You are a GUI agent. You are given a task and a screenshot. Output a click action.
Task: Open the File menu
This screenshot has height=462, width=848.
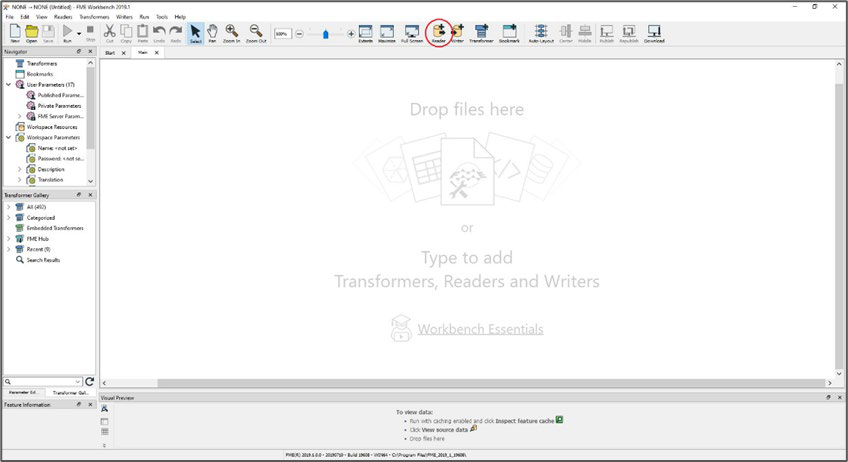coord(10,17)
